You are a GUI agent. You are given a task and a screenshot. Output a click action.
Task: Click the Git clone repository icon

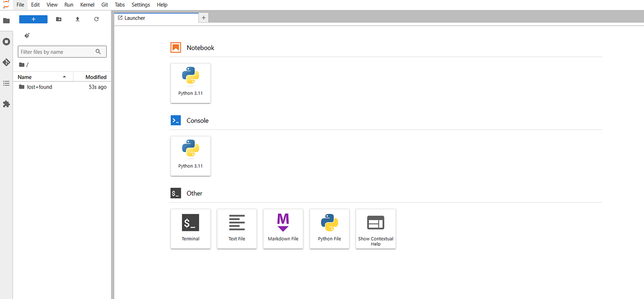(x=27, y=35)
